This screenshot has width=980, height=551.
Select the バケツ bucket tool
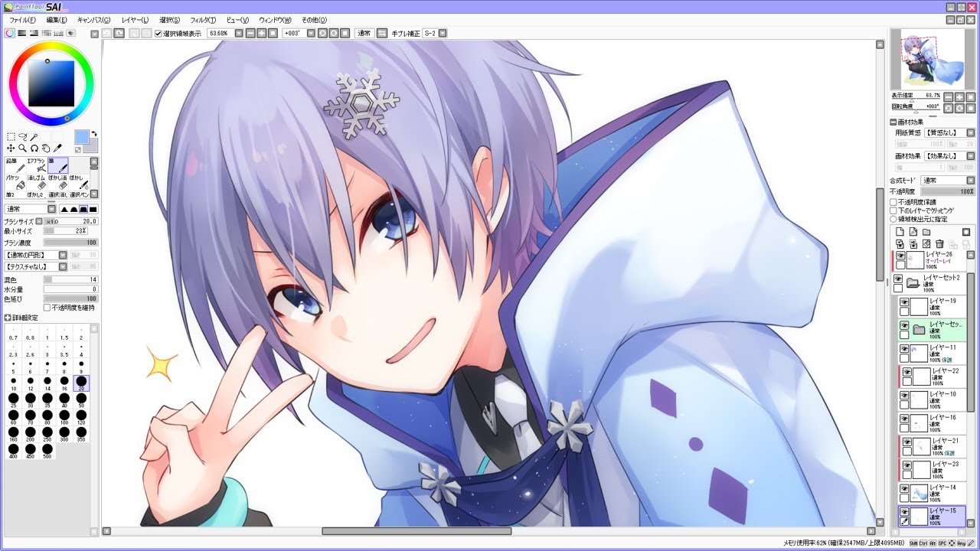(x=15, y=182)
